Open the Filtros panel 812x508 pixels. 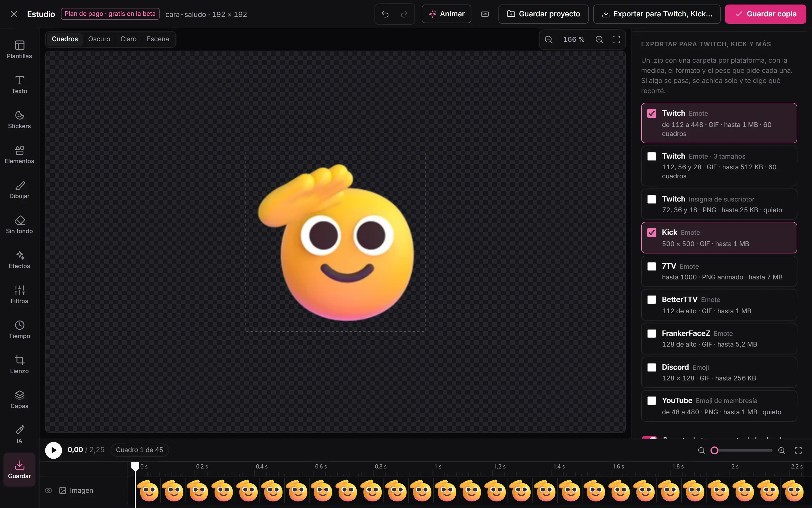coord(19,295)
